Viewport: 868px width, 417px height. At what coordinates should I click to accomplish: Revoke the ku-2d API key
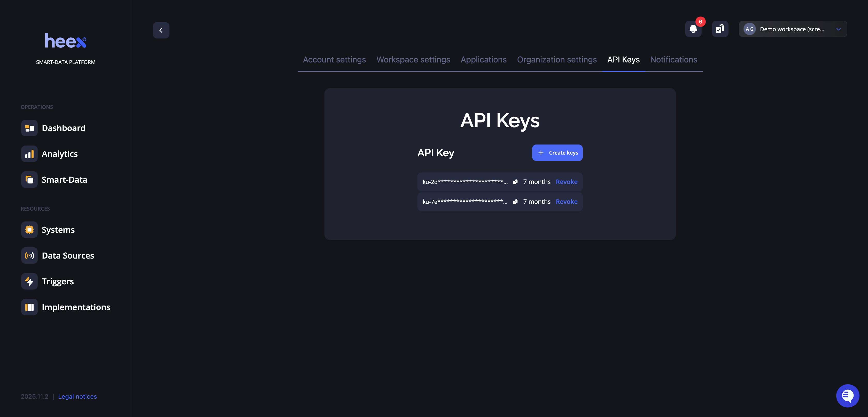pos(567,182)
